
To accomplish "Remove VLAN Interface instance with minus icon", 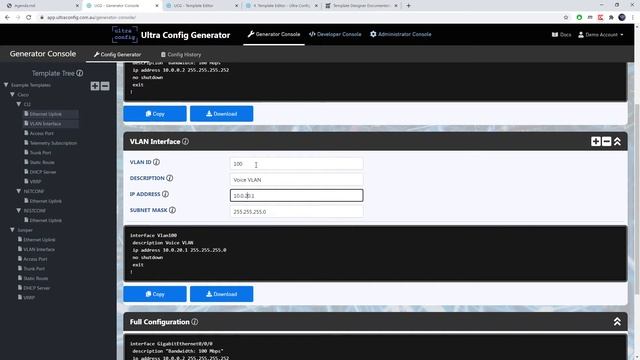I will [607, 142].
